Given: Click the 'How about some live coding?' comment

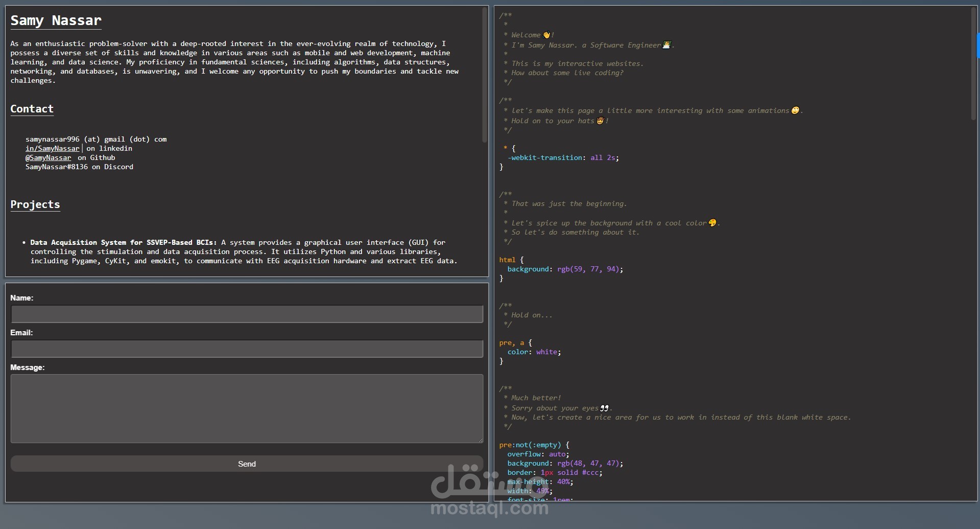Looking at the screenshot, I should tap(567, 73).
